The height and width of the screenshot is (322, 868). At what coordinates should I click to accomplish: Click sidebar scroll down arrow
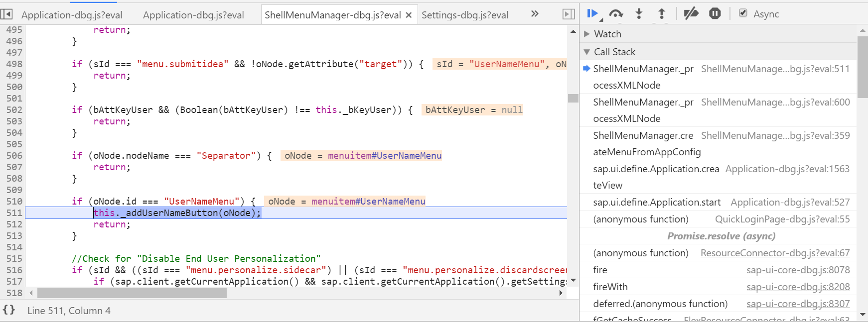(x=862, y=315)
